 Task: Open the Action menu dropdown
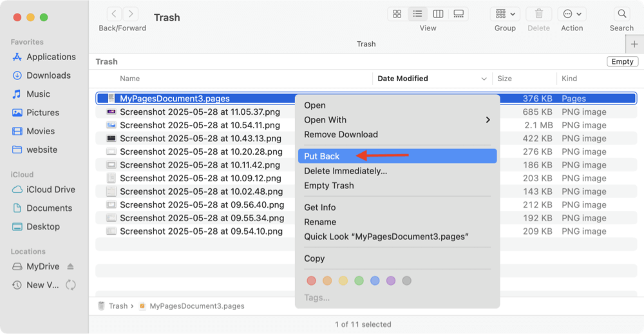pyautogui.click(x=572, y=14)
